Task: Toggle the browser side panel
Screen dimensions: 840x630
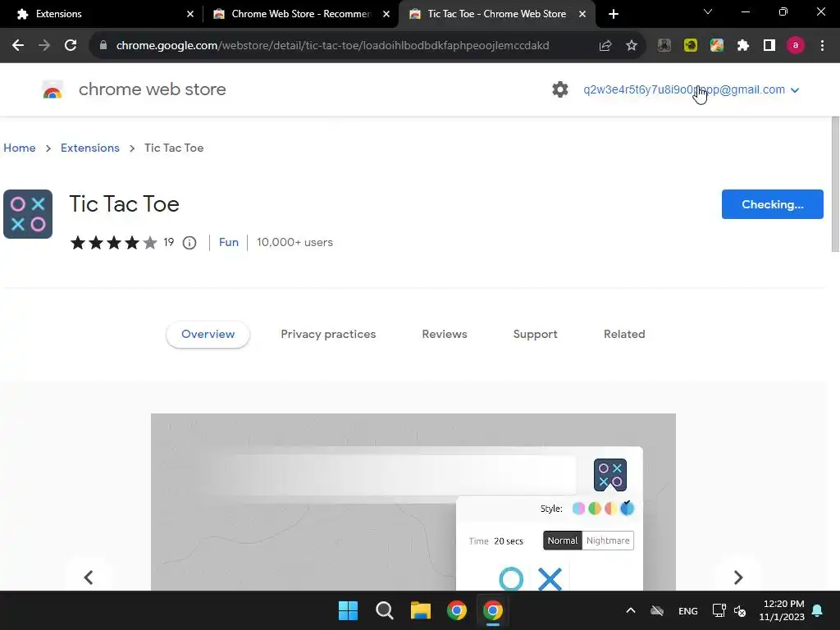Action: (x=769, y=46)
